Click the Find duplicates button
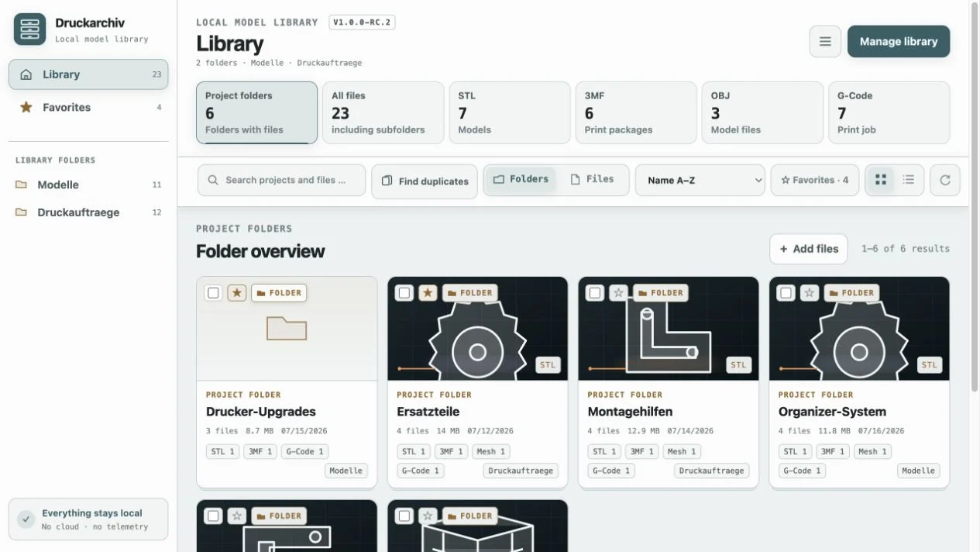Screen dimensions: 980x552 pos(425,181)
